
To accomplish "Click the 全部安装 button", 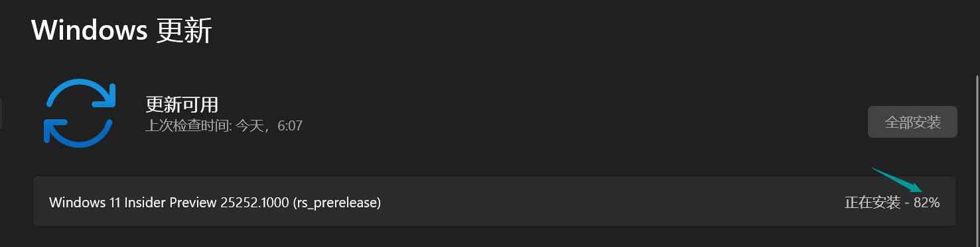I will 912,122.
